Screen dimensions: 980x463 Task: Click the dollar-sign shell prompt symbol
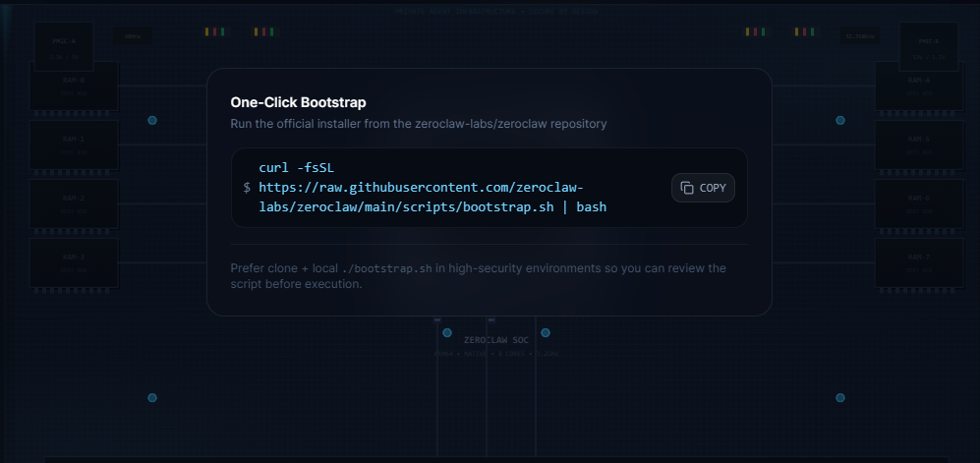247,187
